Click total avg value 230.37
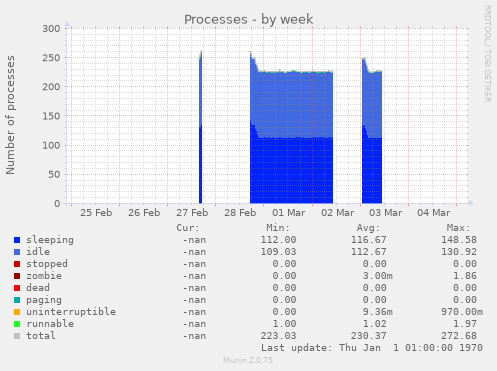The height and width of the screenshot is (371, 497). pyautogui.click(x=369, y=336)
